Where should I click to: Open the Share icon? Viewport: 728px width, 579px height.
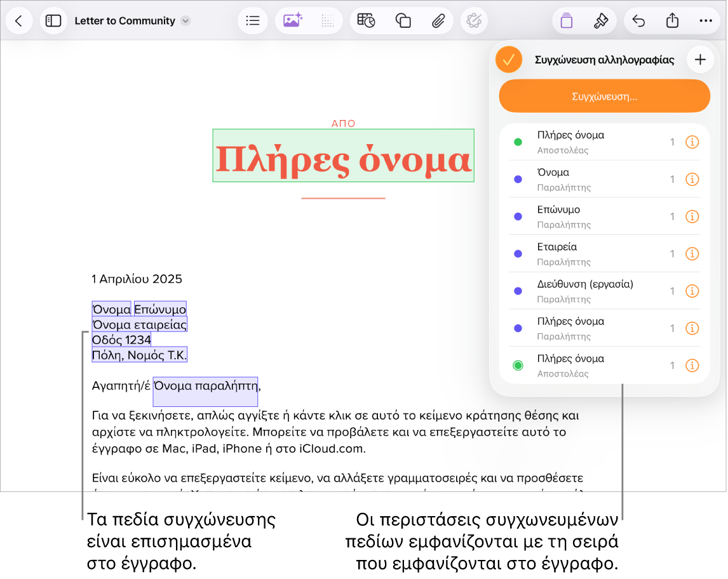point(672,21)
